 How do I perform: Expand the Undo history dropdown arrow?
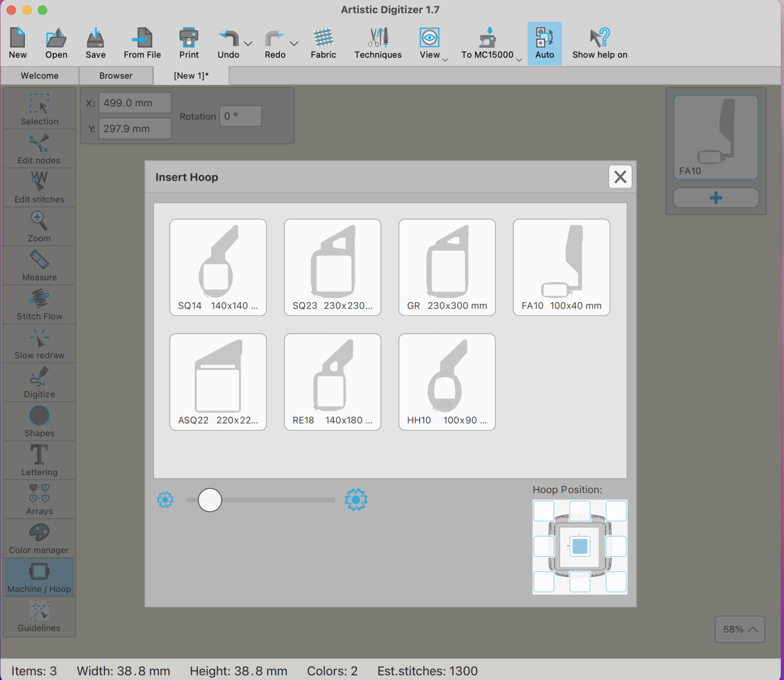[x=248, y=44]
